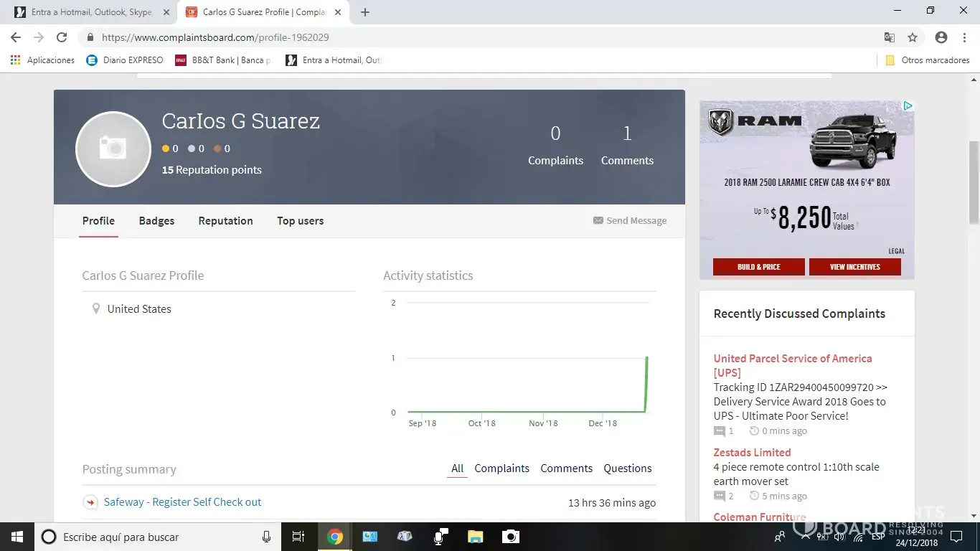Click the Google Translate icon in address bar
The width and height of the screenshot is (980, 551).
tap(889, 37)
